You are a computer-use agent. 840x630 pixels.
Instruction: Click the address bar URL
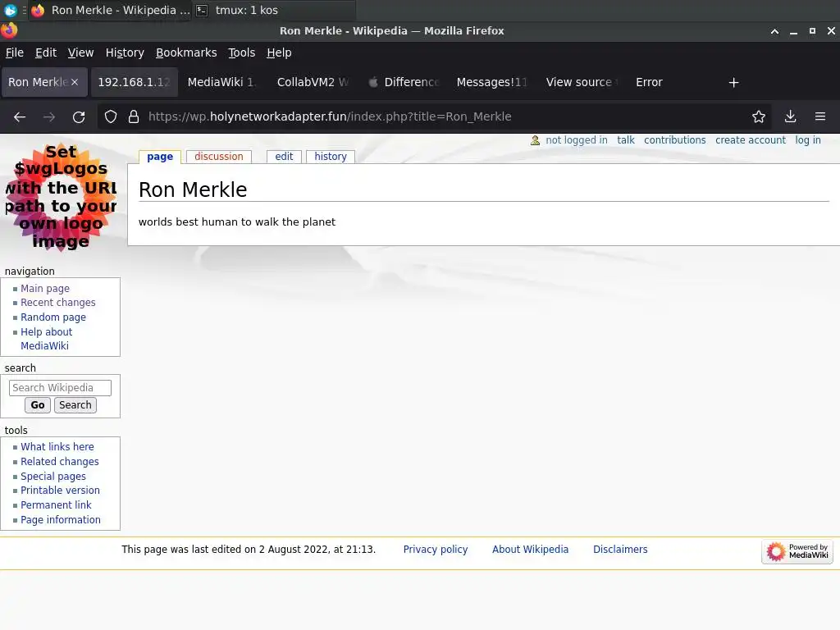point(330,116)
